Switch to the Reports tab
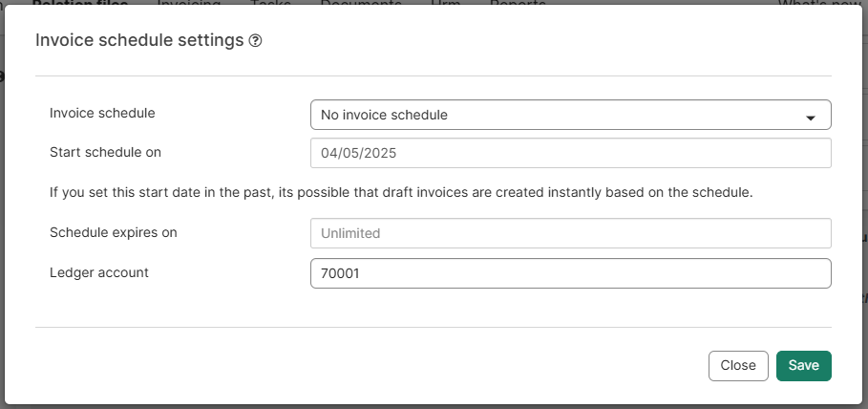 [x=518, y=4]
